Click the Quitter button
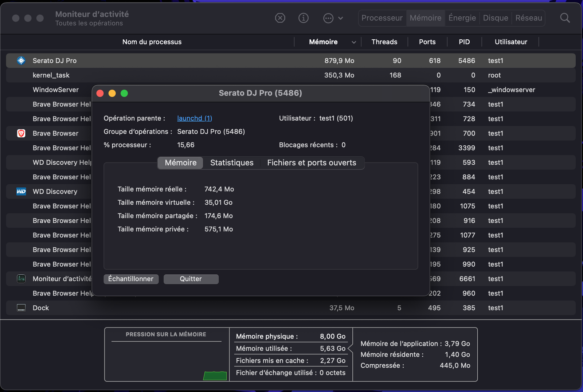 [x=191, y=279]
